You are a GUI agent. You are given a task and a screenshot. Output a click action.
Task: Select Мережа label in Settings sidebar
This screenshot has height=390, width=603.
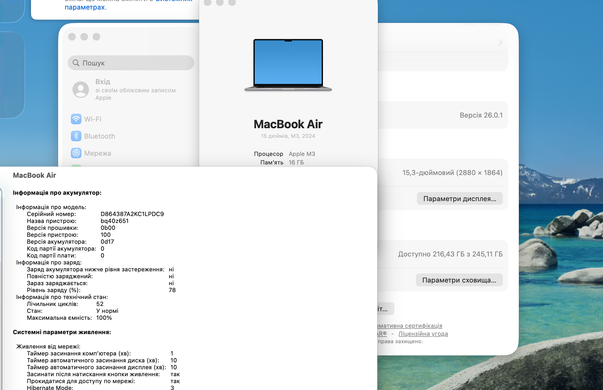98,153
